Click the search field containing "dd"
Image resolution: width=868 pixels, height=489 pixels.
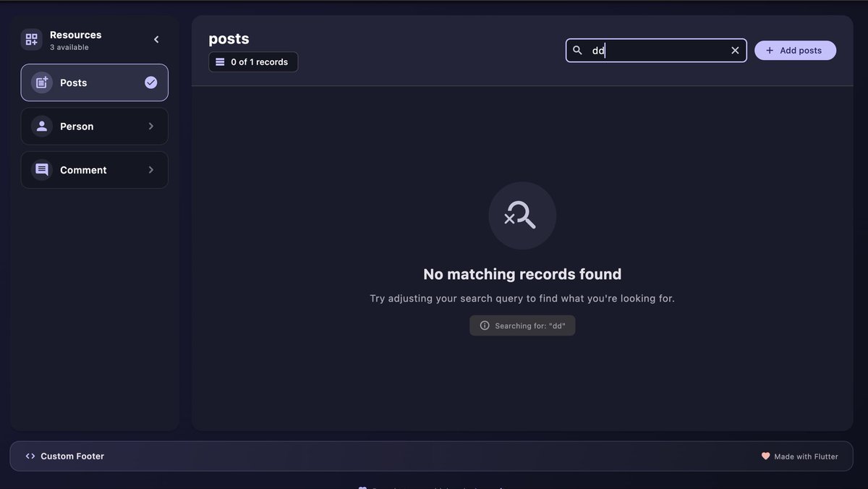tap(656, 51)
